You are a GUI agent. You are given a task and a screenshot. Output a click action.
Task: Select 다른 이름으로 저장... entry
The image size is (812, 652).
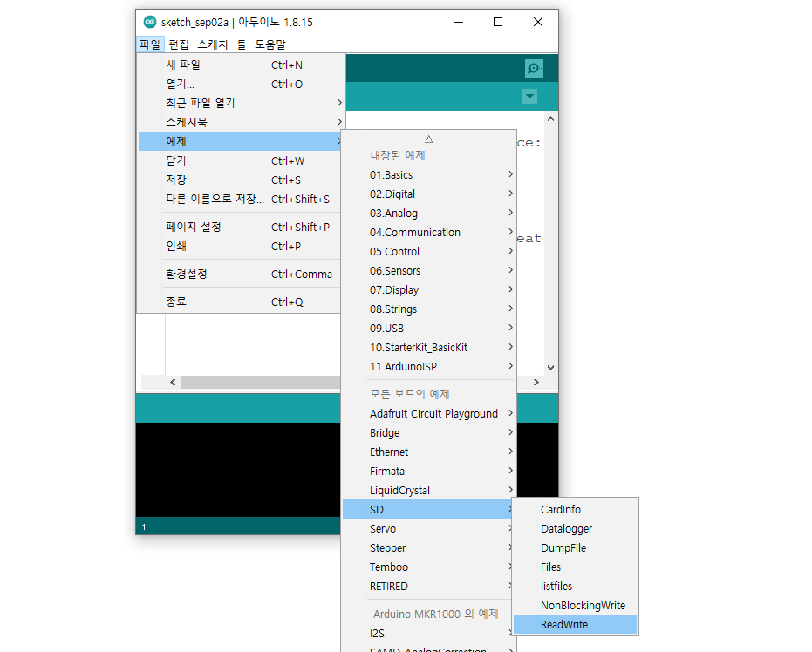click(x=241, y=199)
